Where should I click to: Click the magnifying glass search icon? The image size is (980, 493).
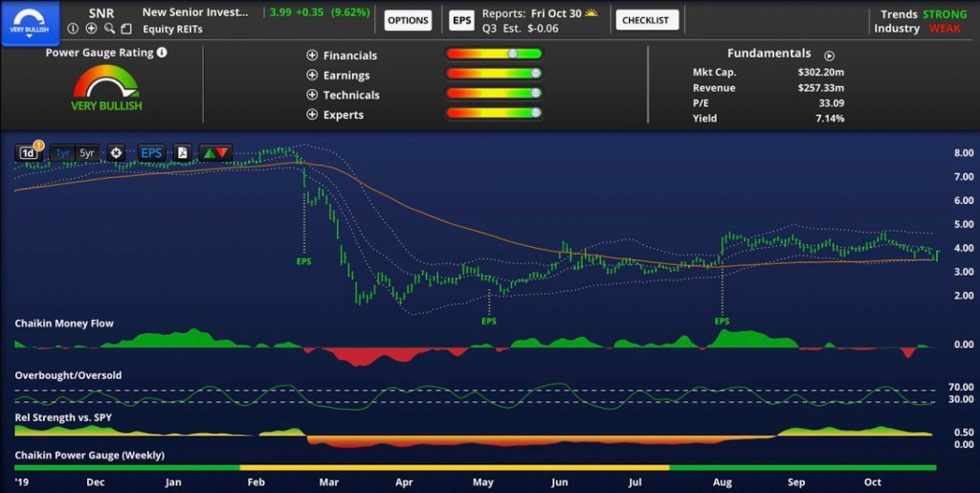point(108,29)
